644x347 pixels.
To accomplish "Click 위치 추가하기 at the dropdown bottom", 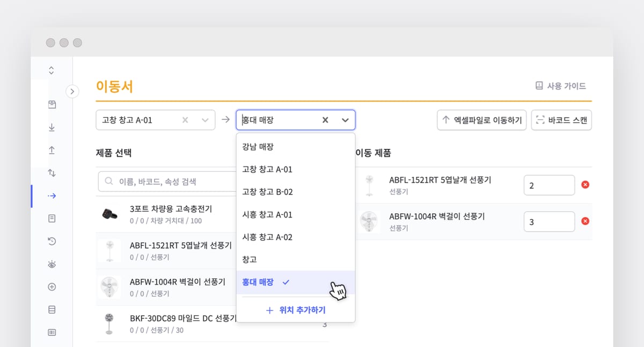I will [295, 310].
